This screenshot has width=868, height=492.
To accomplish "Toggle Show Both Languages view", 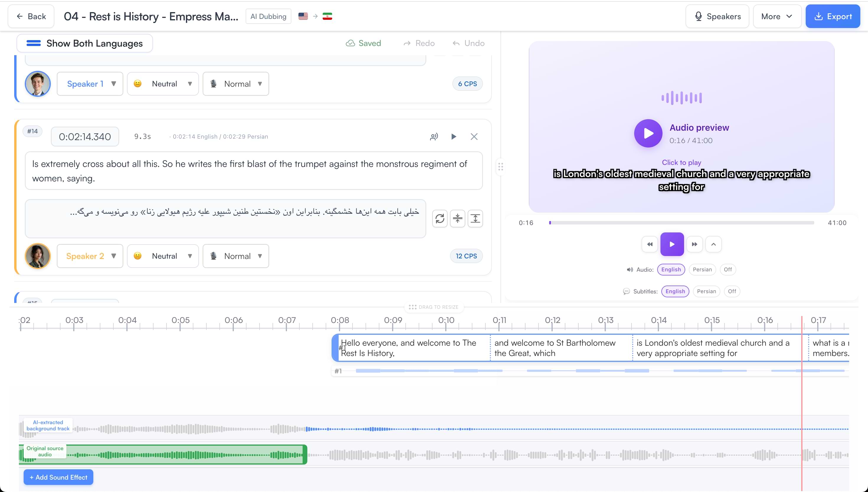I will point(84,43).
